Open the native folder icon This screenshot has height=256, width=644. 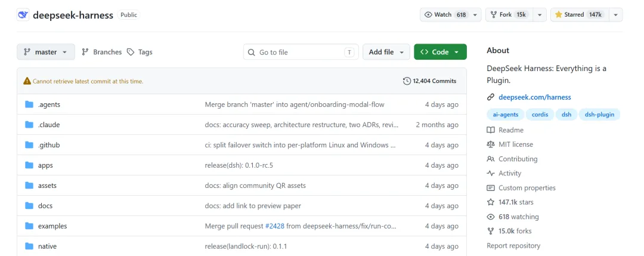click(x=29, y=246)
